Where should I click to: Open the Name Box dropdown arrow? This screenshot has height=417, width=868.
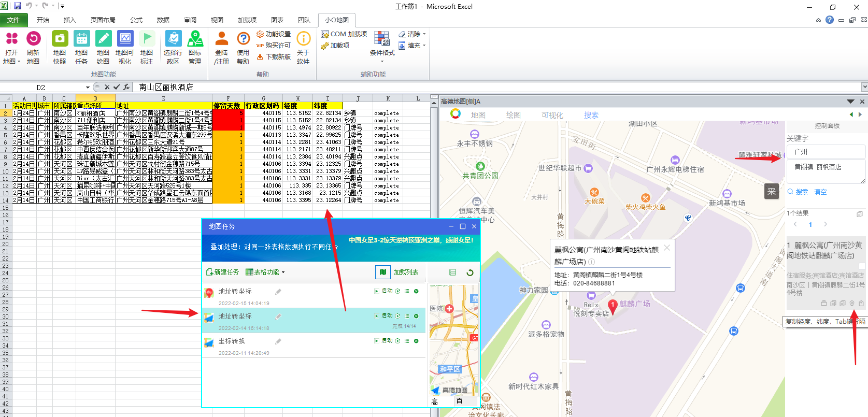coord(88,87)
